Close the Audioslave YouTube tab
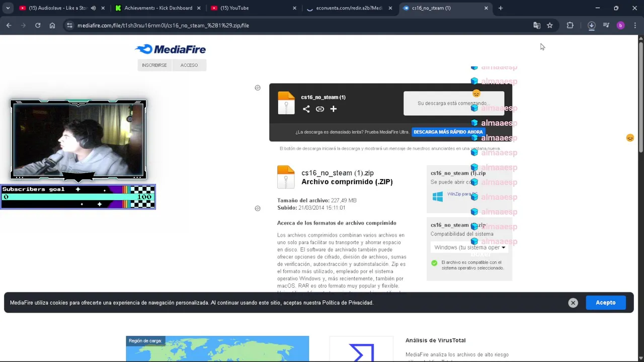The width and height of the screenshot is (644, 362). pos(103,8)
